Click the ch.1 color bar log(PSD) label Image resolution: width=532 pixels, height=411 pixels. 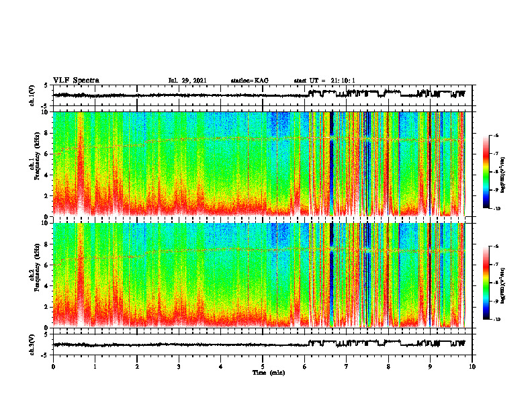[x=502, y=175]
